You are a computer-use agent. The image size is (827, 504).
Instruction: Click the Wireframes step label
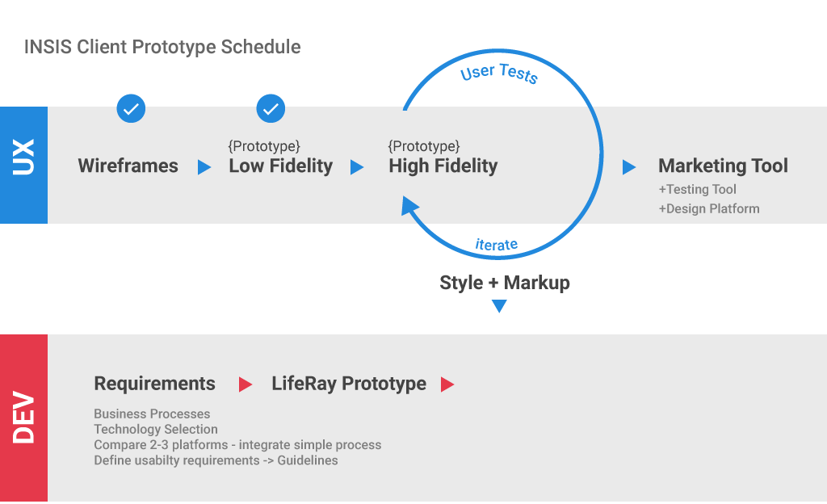coord(128,166)
